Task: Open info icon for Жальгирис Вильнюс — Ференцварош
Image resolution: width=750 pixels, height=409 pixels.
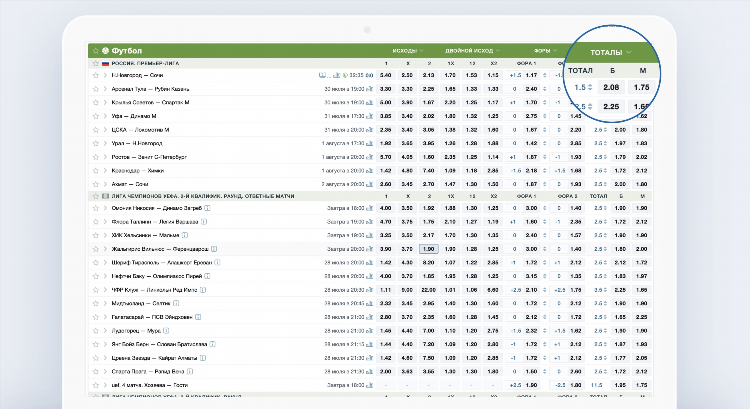Action: [214, 249]
